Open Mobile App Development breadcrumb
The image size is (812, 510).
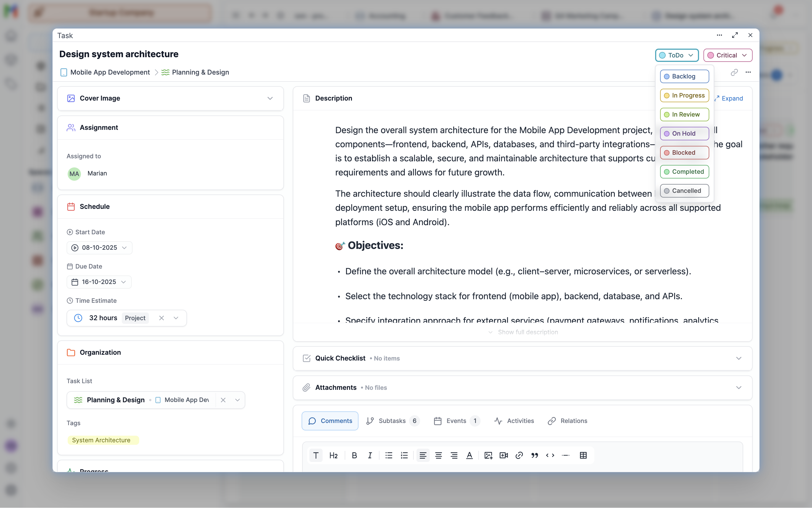click(x=110, y=72)
